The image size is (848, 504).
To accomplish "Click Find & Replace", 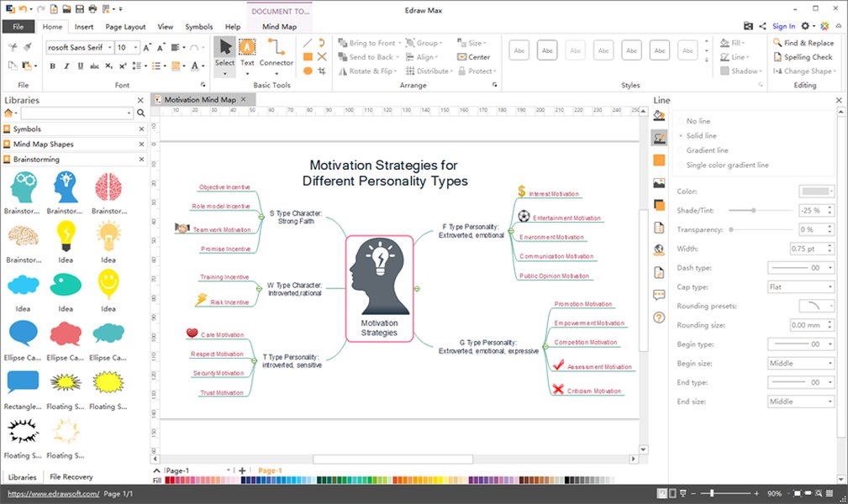I will point(803,43).
